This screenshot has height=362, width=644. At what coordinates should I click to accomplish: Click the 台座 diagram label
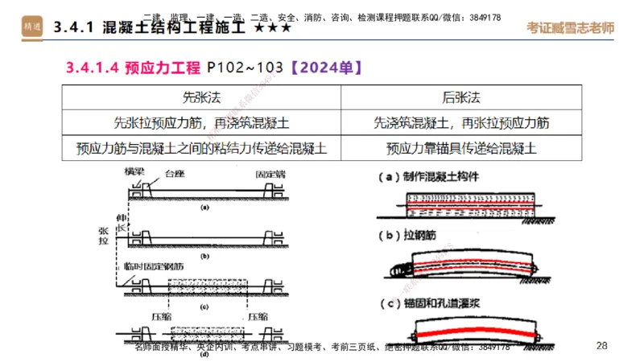pos(175,174)
